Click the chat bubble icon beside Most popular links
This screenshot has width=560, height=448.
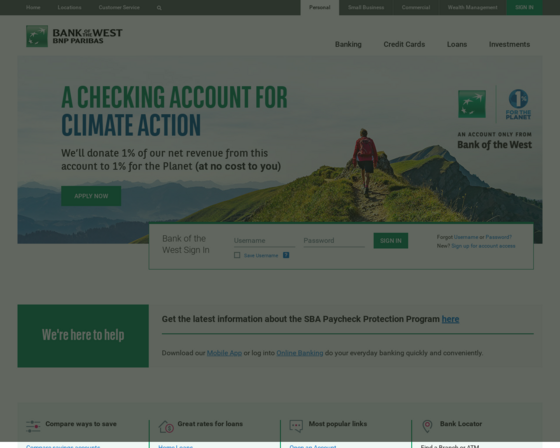point(296,426)
